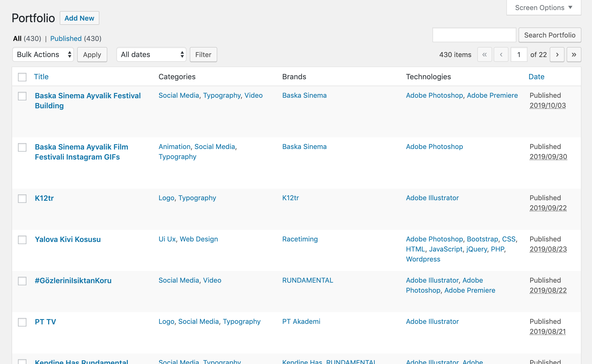Select the K12tr row checkbox
The height and width of the screenshot is (364, 592).
click(22, 199)
